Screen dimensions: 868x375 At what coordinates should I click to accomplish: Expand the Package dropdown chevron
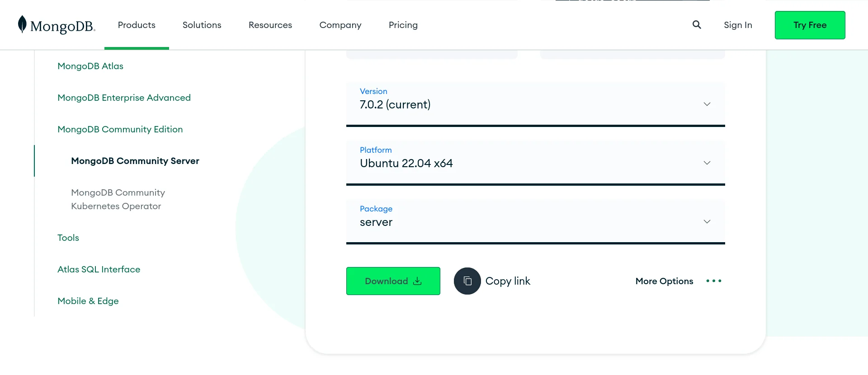pos(707,222)
